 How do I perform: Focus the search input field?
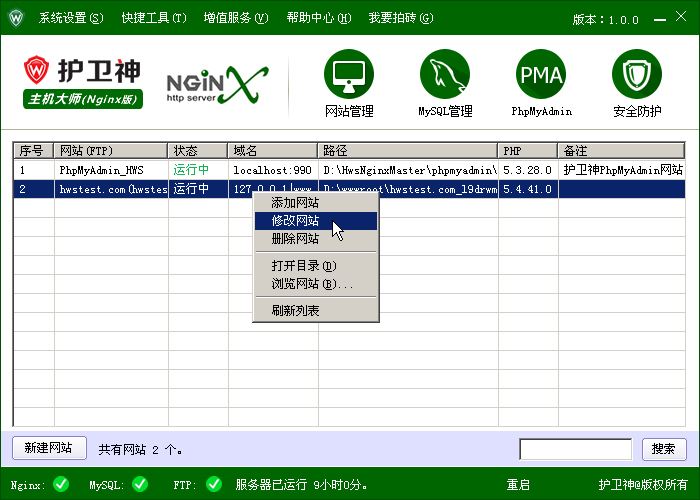575,449
